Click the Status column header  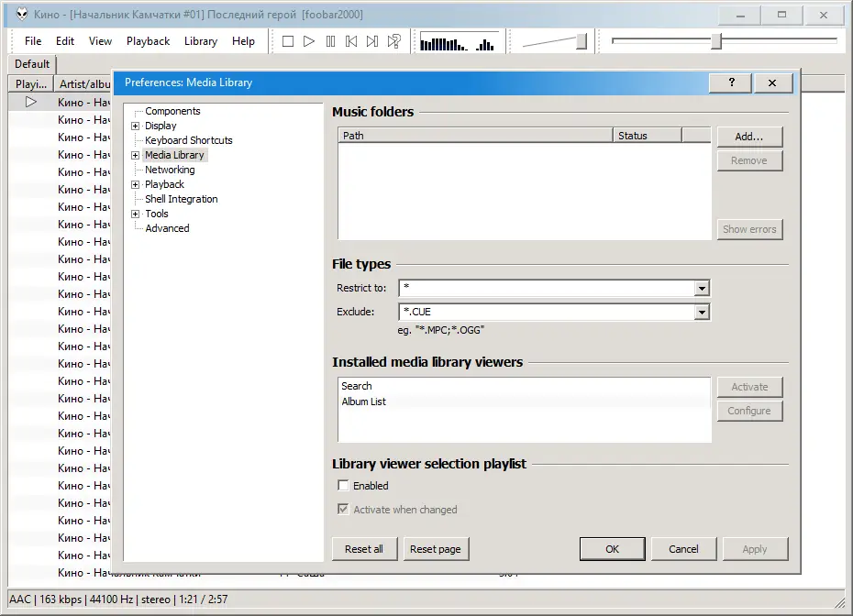point(647,136)
